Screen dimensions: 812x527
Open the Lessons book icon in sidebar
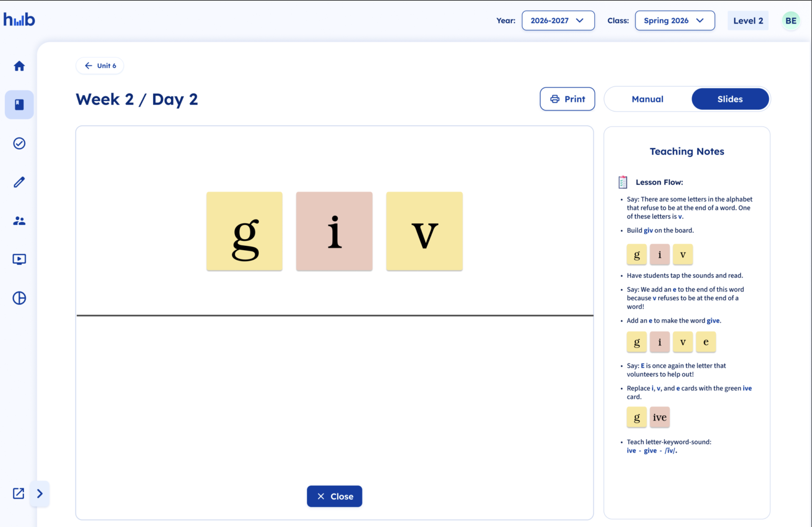point(19,105)
